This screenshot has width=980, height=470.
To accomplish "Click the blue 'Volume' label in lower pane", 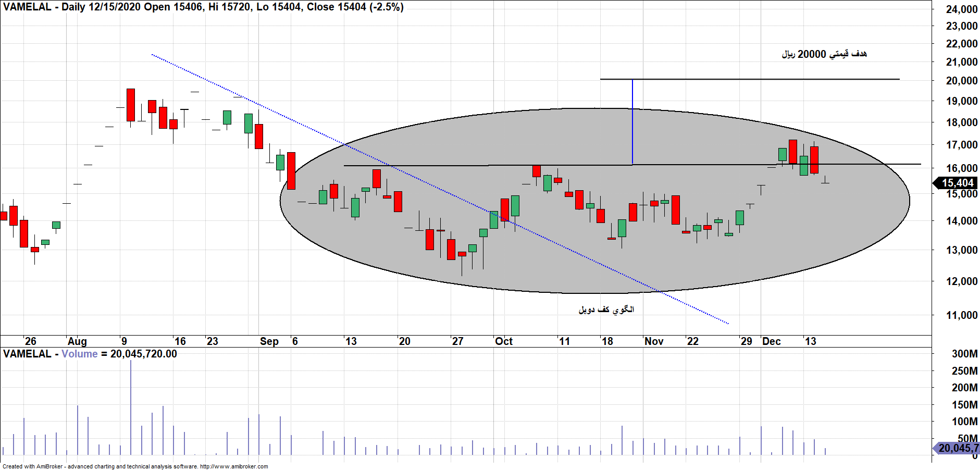I will (x=79, y=354).
